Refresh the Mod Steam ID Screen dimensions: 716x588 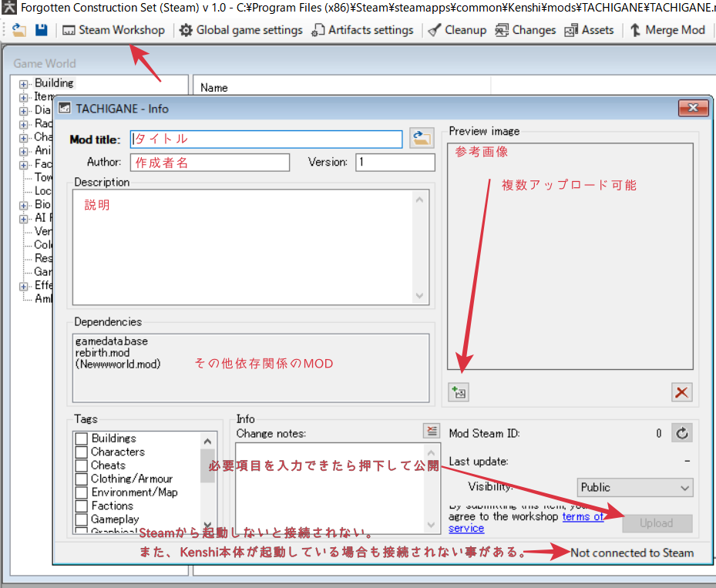coord(681,433)
